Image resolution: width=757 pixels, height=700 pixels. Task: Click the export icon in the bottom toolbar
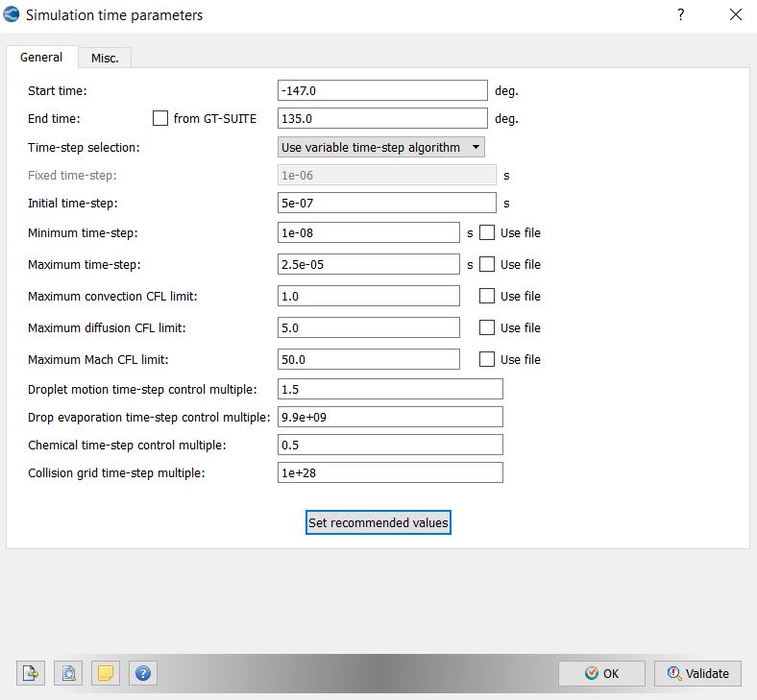tap(31, 672)
